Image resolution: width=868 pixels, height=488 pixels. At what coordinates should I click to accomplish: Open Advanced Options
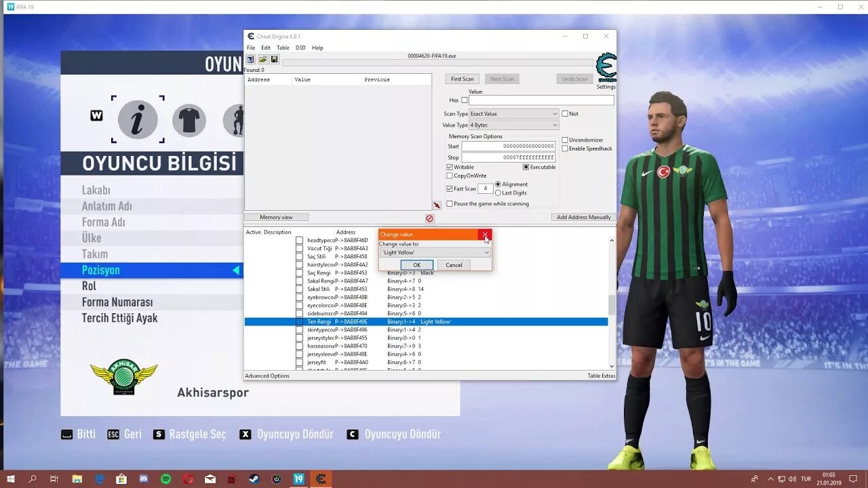pyautogui.click(x=267, y=376)
